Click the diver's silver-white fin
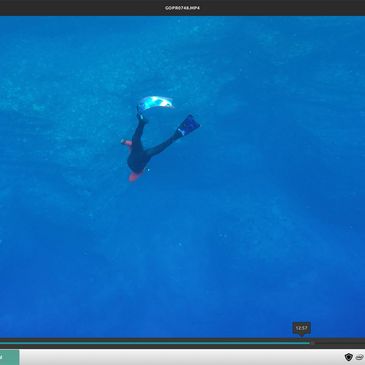Image resolution: width=365 pixels, height=365 pixels. click(x=155, y=103)
